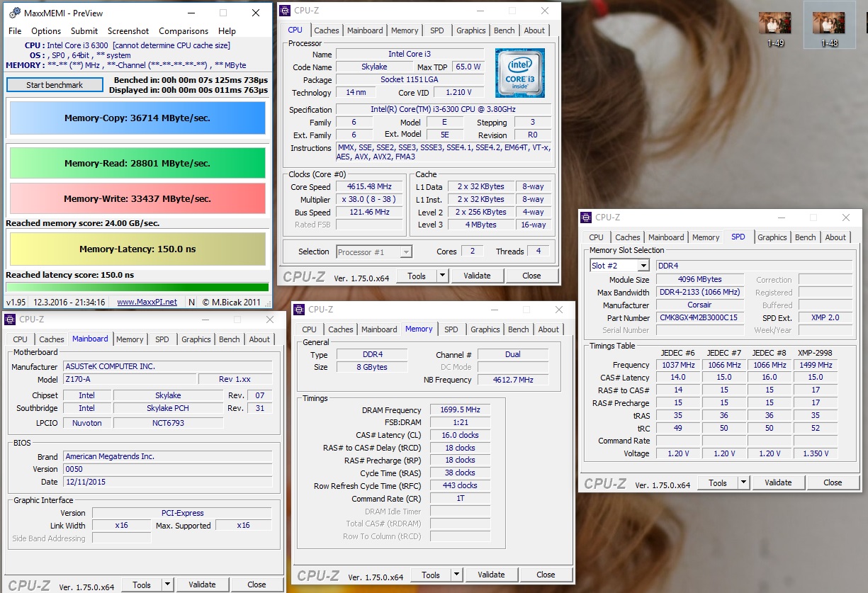This screenshot has height=593, width=868.
Task: Open Tools dropdown arrow in Memory window
Action: click(x=456, y=575)
